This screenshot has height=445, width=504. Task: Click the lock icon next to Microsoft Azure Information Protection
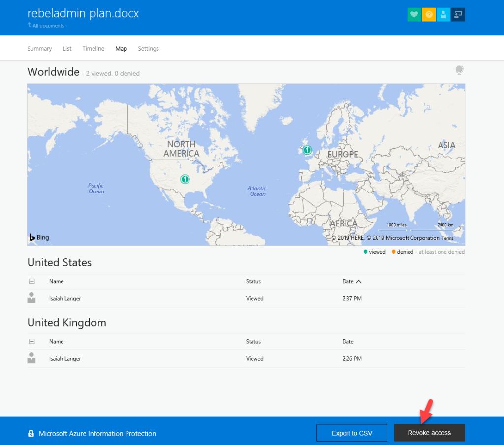[x=31, y=433]
